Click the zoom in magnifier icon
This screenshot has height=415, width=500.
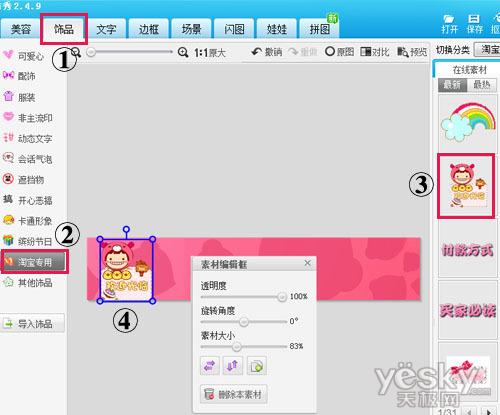pos(183,52)
